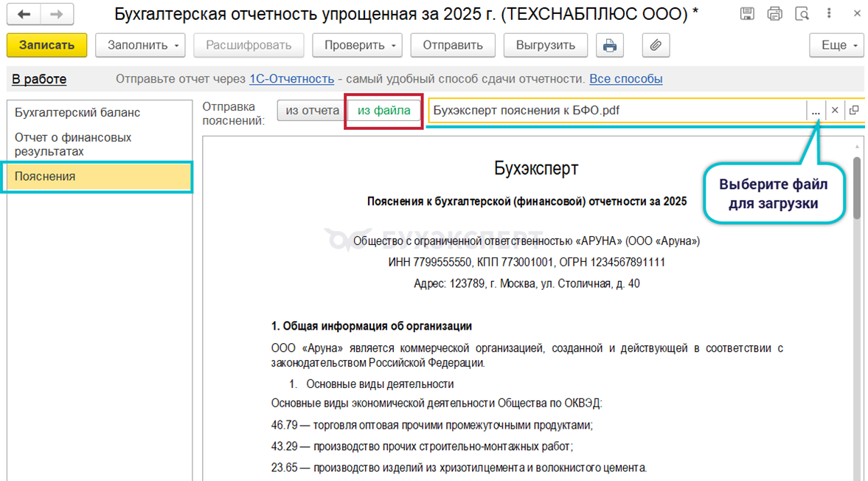Click the printer icon in the title bar
Image resolution: width=868 pixels, height=481 pixels.
pos(774,14)
